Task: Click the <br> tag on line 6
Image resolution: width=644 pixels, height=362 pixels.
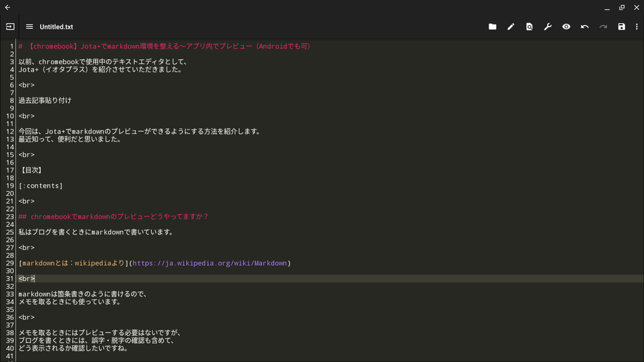Action: click(x=26, y=85)
